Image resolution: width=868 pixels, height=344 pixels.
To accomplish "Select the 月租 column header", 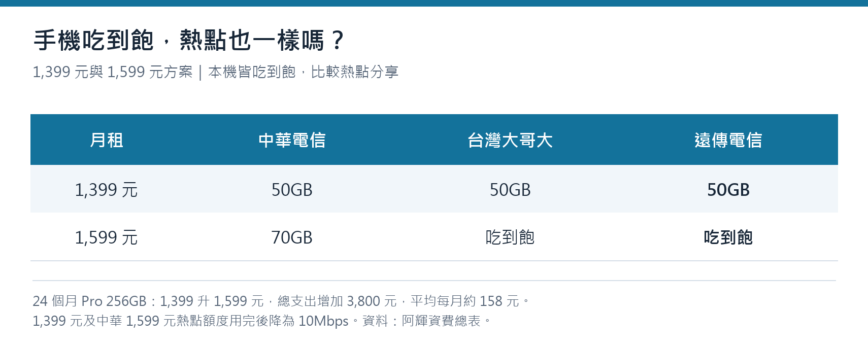I will 107,140.
